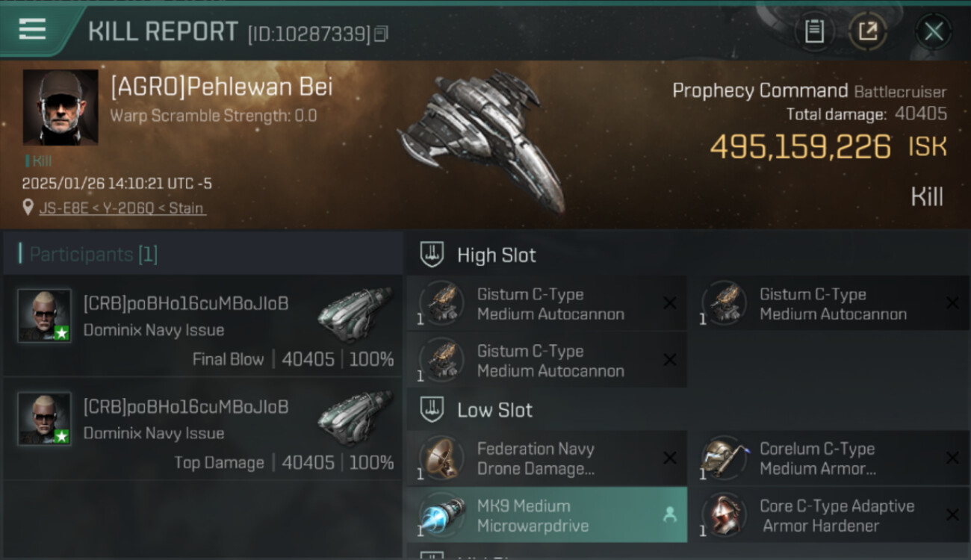Image resolution: width=971 pixels, height=560 pixels.
Task: Open the clipboard copy report icon
Action: coord(814,31)
